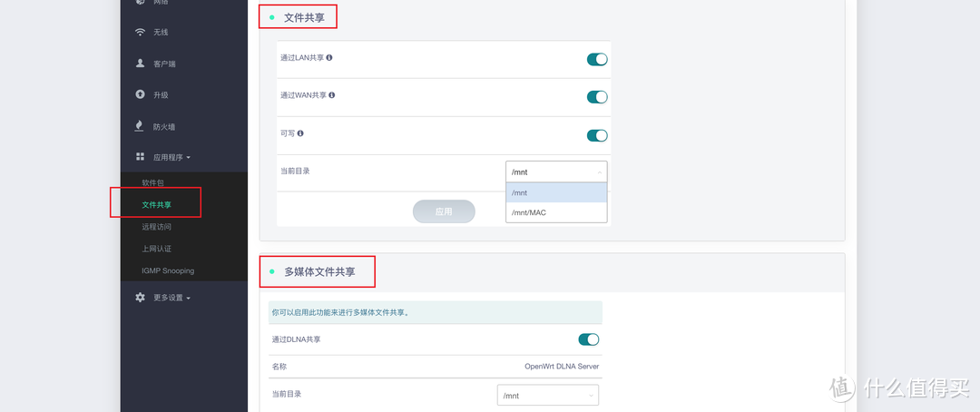This screenshot has width=980, height=412.
Task: Toggle the 通过LAN共享 switch
Action: [x=597, y=59]
